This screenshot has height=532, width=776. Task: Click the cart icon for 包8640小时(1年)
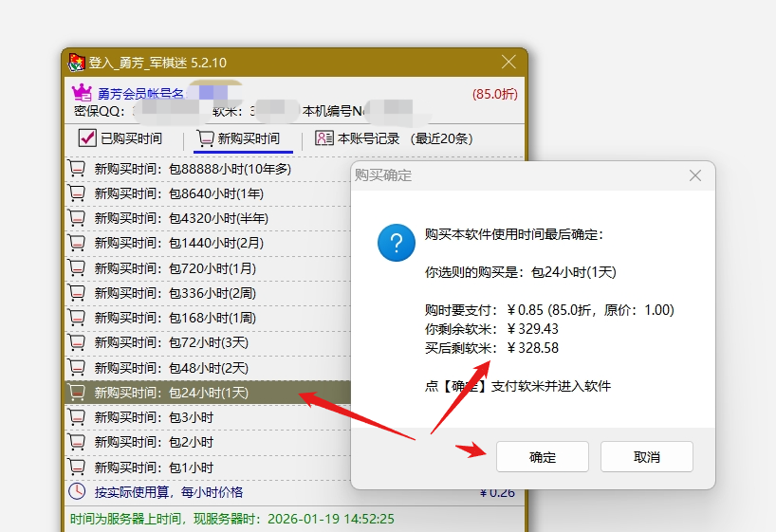click(x=77, y=193)
